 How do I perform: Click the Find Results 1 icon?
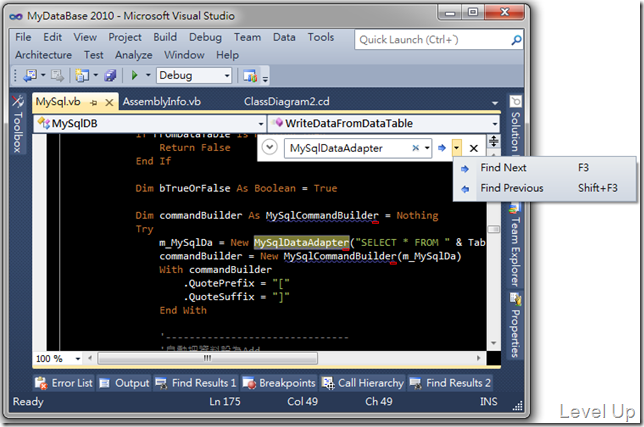[x=161, y=383]
